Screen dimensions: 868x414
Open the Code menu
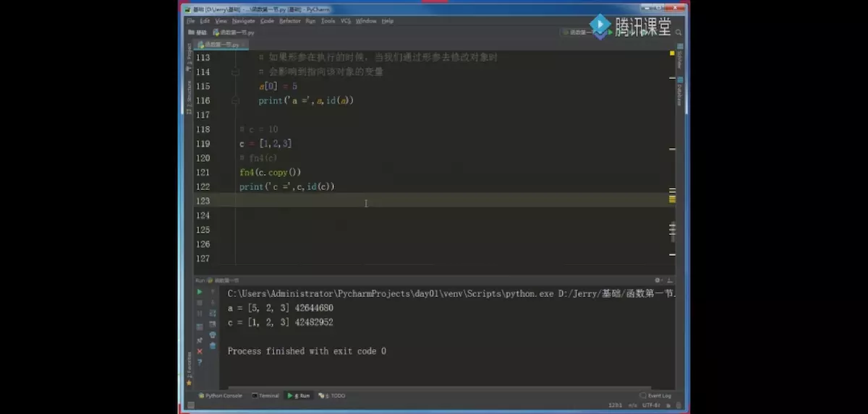pyautogui.click(x=267, y=21)
